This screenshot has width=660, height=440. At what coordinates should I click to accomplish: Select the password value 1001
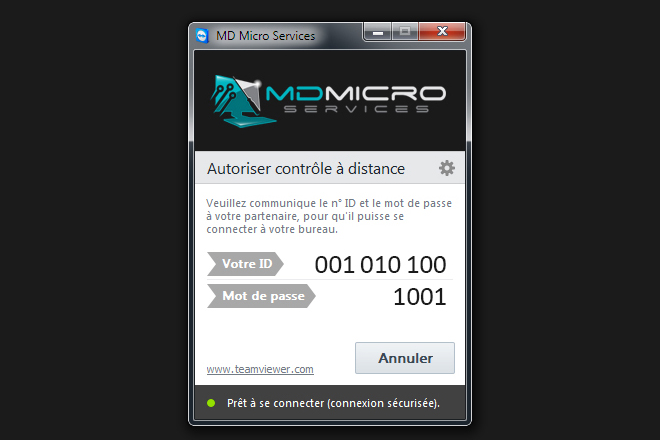419,297
